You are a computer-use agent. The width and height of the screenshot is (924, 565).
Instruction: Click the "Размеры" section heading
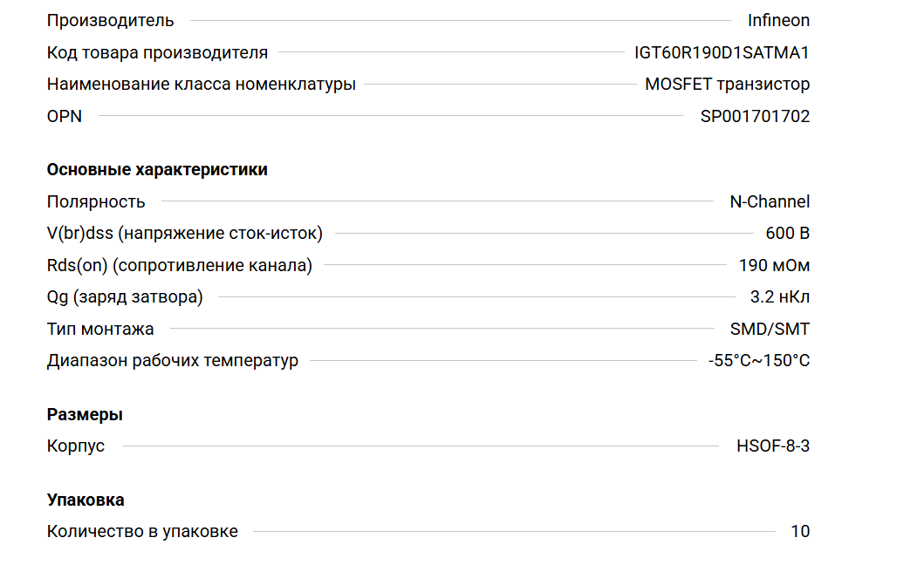tap(85, 415)
